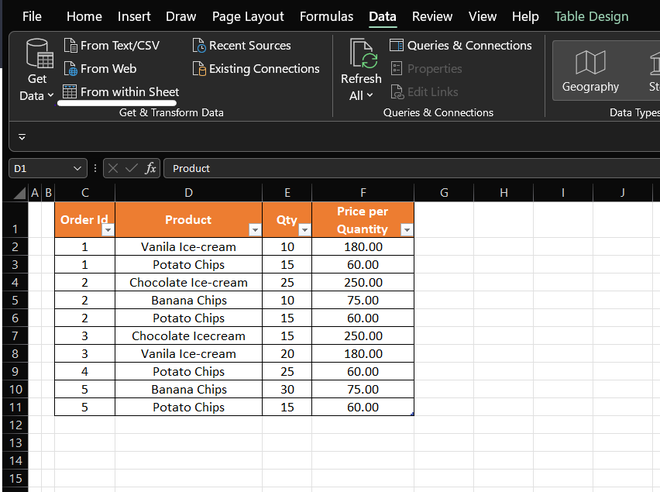Switch to the Home tab
Screen dimensions: 660x492
[84, 16]
